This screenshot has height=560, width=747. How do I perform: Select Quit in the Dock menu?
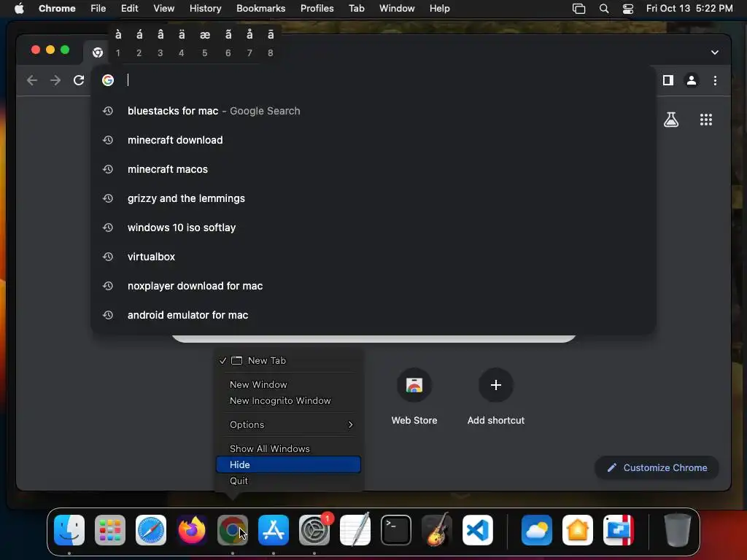click(x=288, y=481)
